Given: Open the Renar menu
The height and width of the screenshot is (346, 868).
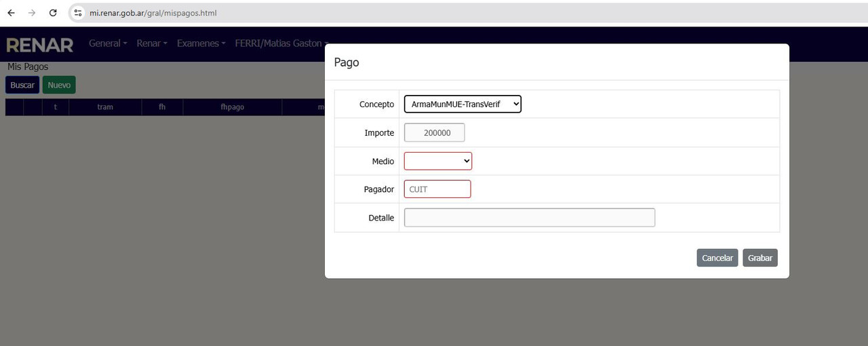Looking at the screenshot, I should (152, 43).
